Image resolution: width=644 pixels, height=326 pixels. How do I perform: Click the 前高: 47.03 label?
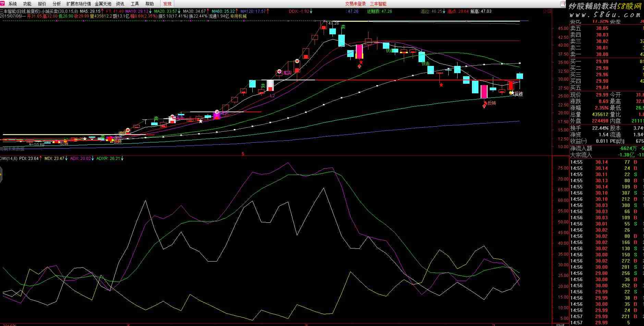pyautogui.click(x=481, y=11)
